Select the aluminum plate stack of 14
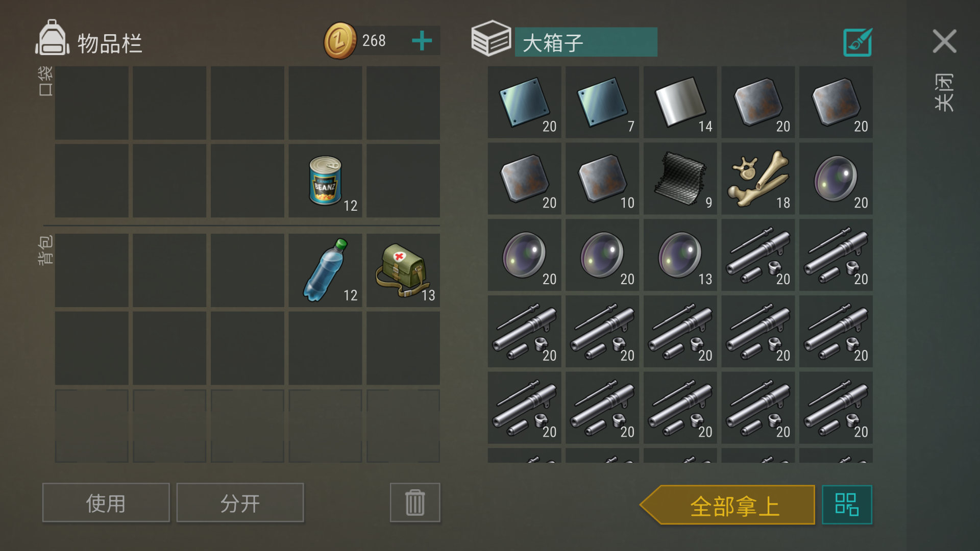Viewport: 980px width, 551px height. [680, 102]
